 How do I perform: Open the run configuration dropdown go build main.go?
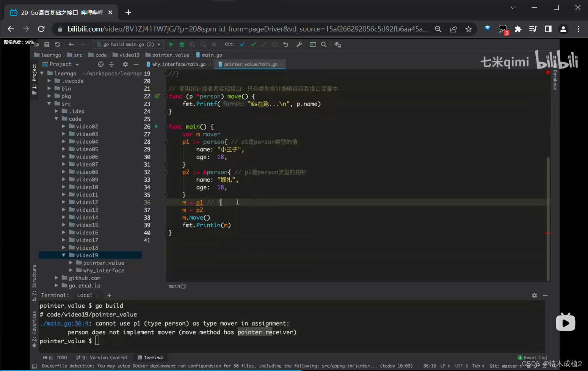[x=129, y=44]
